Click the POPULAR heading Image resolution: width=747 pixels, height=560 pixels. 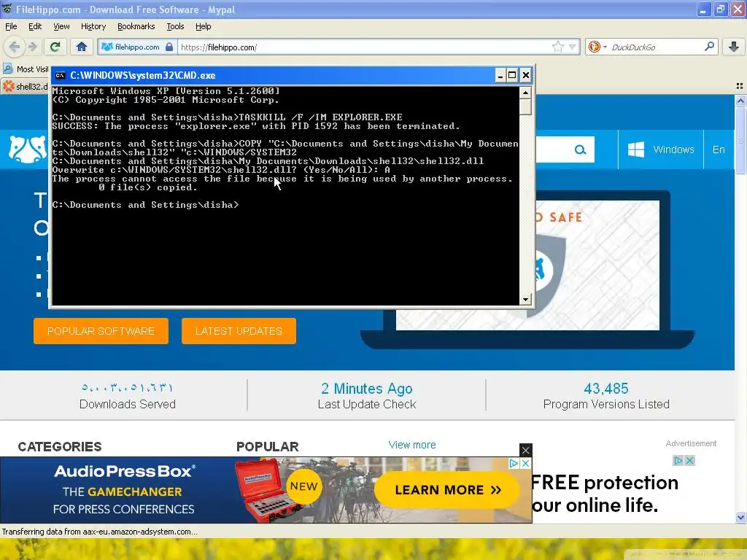[268, 447]
